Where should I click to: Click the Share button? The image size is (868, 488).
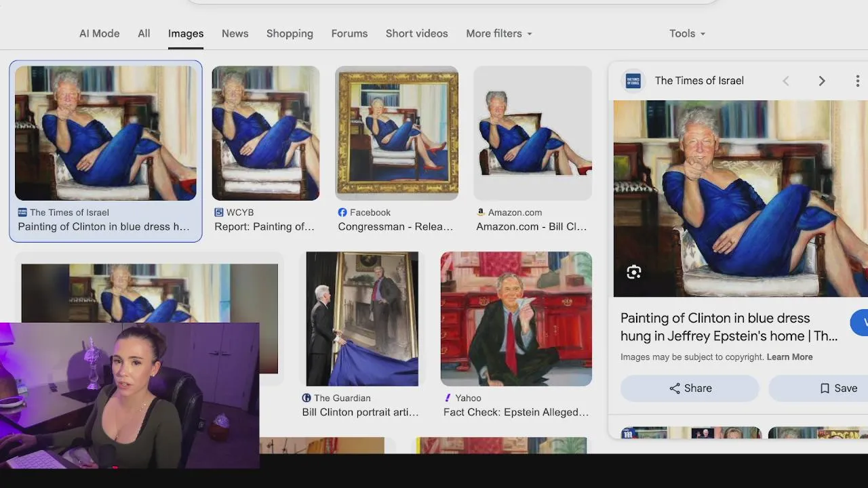coord(690,388)
